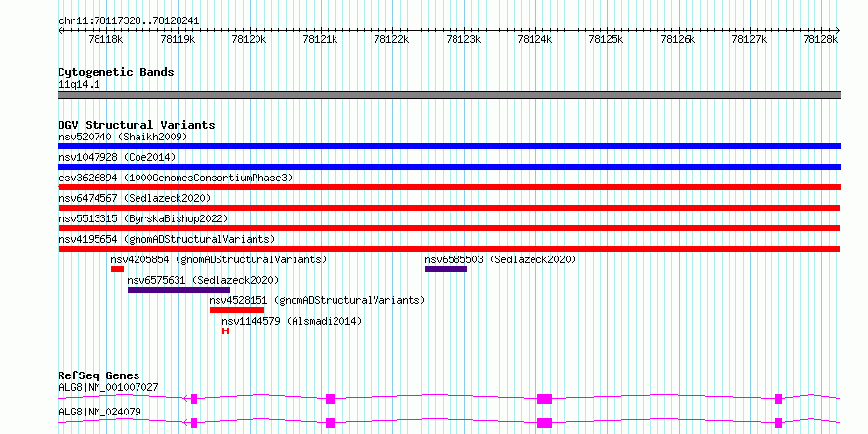Click the Cytogenetic Bands track title
This screenshot has height=434, width=868.
[116, 72]
